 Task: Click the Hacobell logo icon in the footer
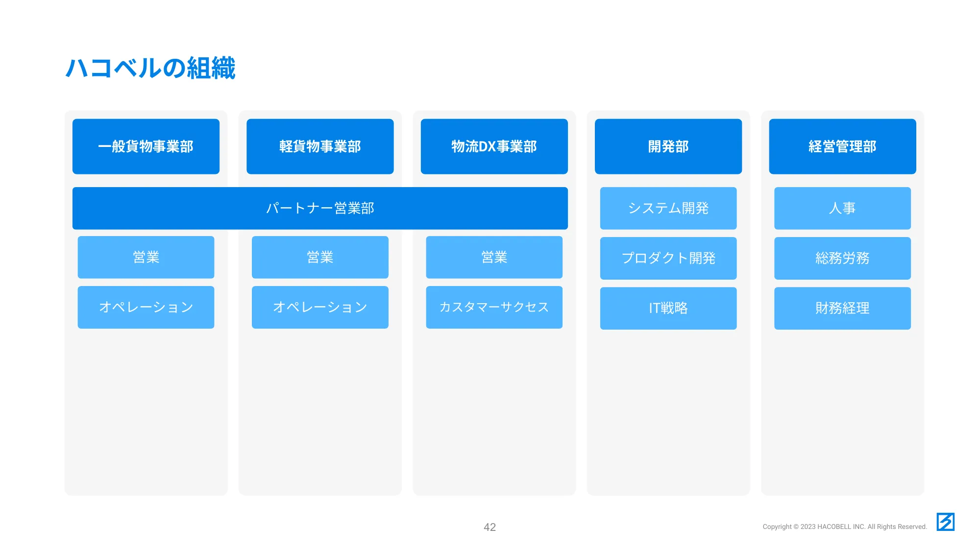[x=945, y=522]
